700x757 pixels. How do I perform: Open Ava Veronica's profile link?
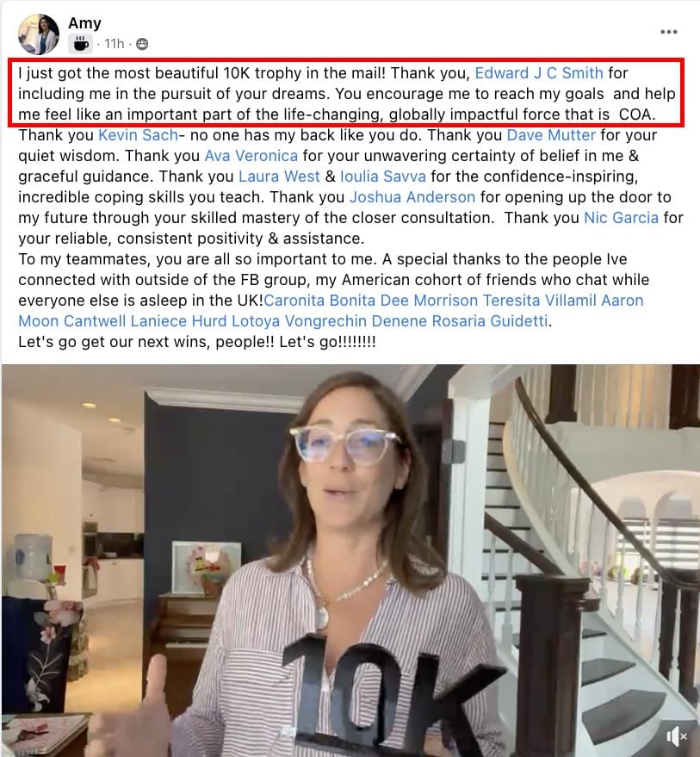[x=251, y=156]
